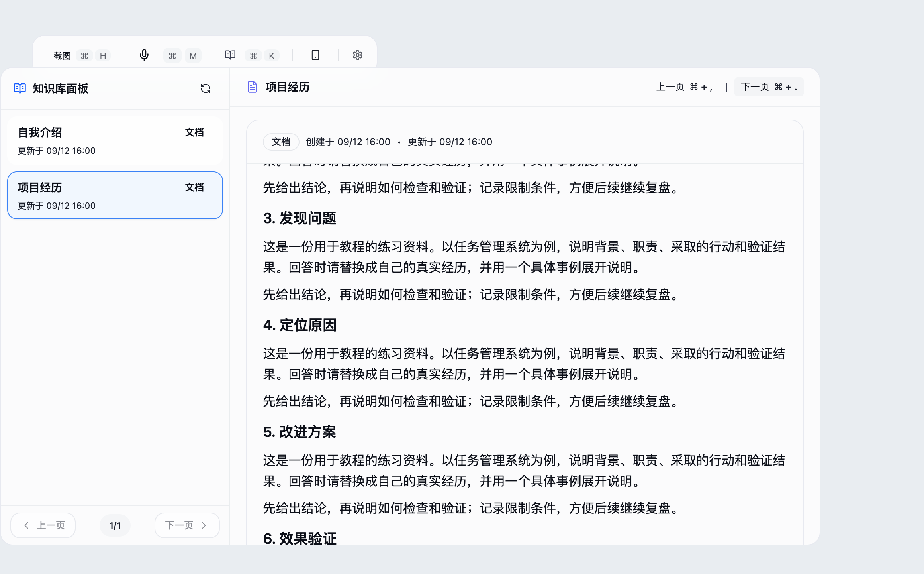Click the 文档 tag in document metadata
924x574 pixels.
tap(281, 142)
